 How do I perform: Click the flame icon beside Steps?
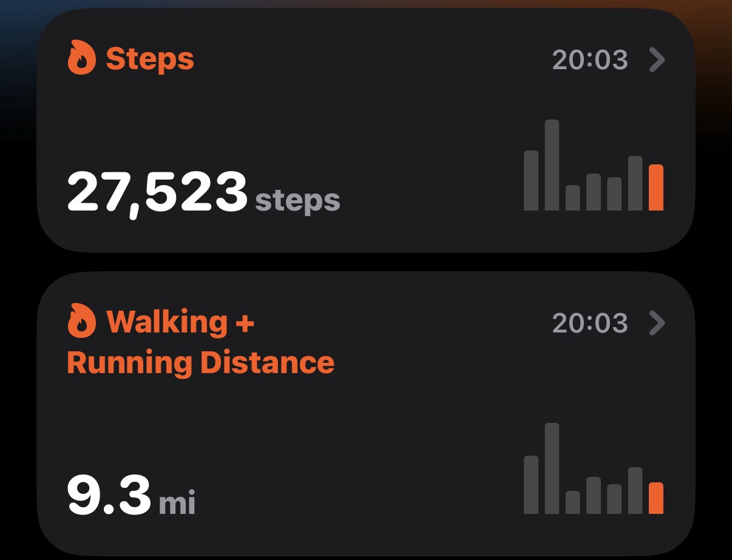(81, 59)
